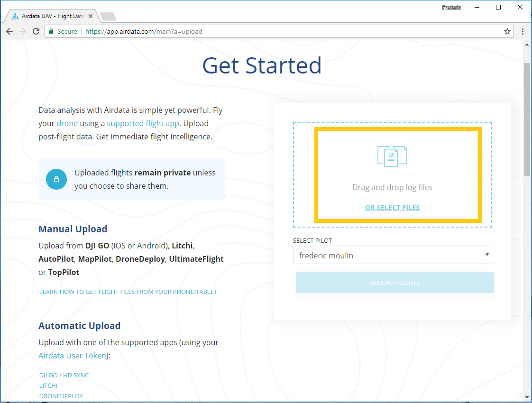
Task: Reload the Airdata page
Action: click(36, 32)
